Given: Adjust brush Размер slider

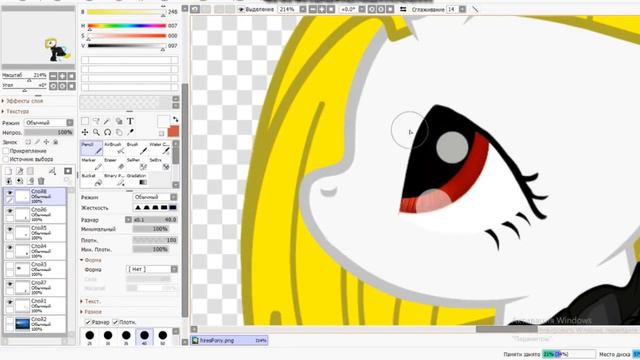Looking at the screenshot, I should [155, 220].
